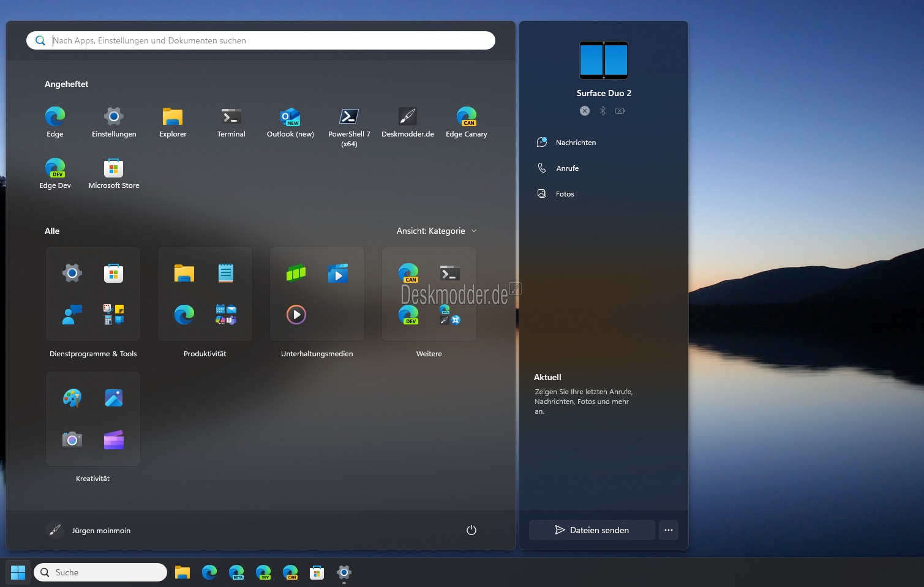Click disconnected status icon under Surface Duo 2

pos(585,111)
